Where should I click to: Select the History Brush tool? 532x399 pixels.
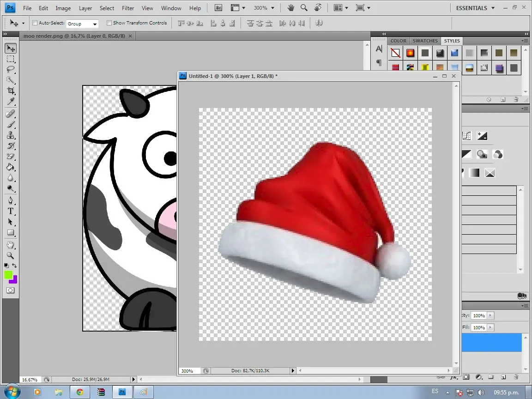tap(11, 146)
